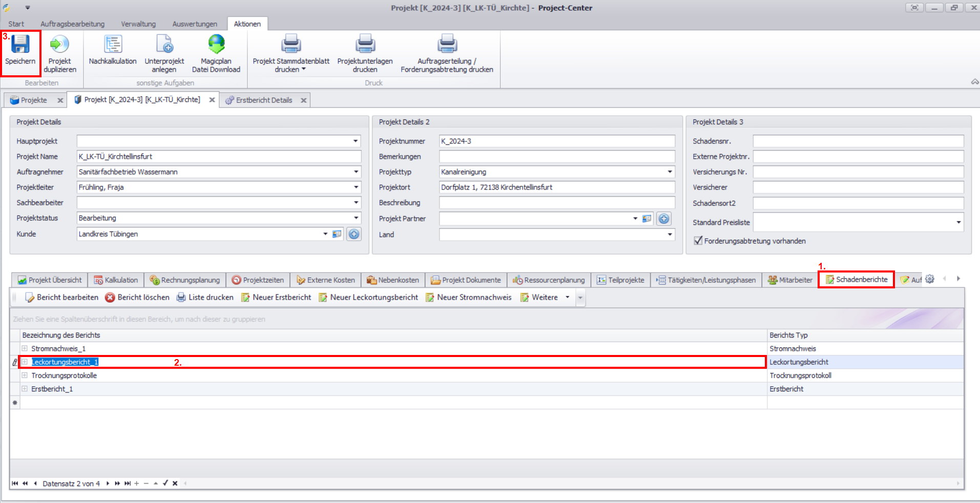Switch to the Auswertungen ribbon tab

195,24
